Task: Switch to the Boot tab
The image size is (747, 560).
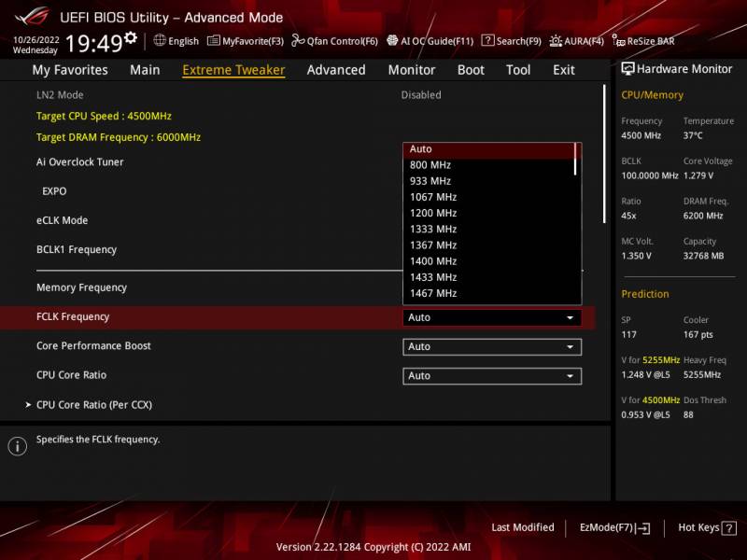Action: 471,70
